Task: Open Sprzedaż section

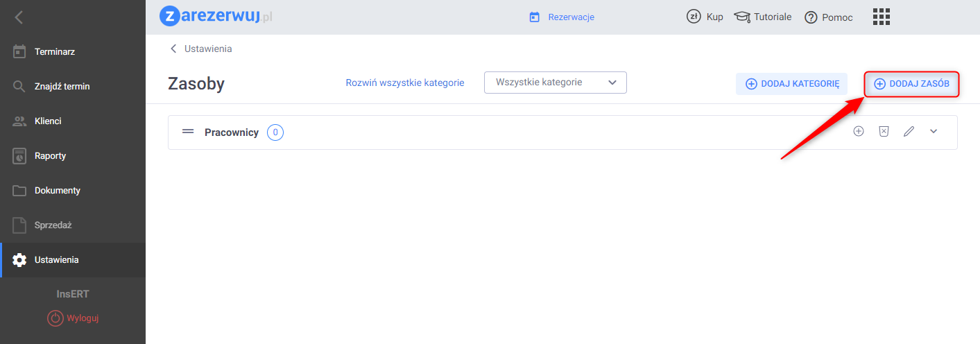Action: [x=73, y=225]
